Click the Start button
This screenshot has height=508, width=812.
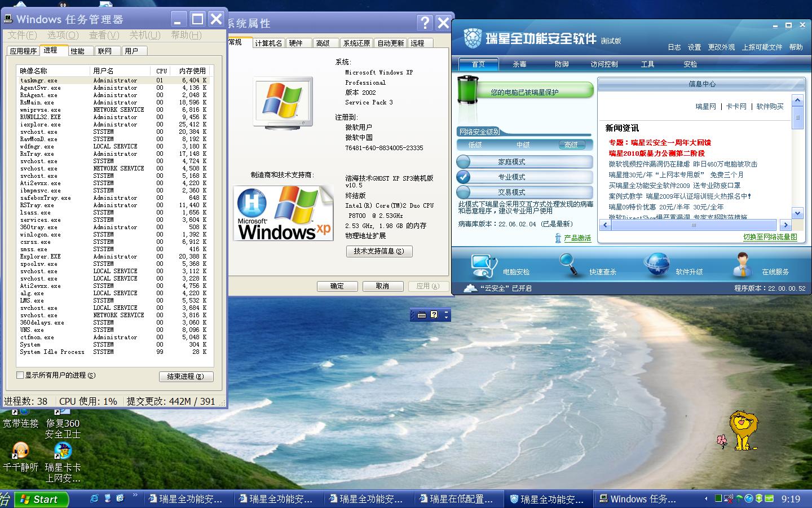(41, 499)
